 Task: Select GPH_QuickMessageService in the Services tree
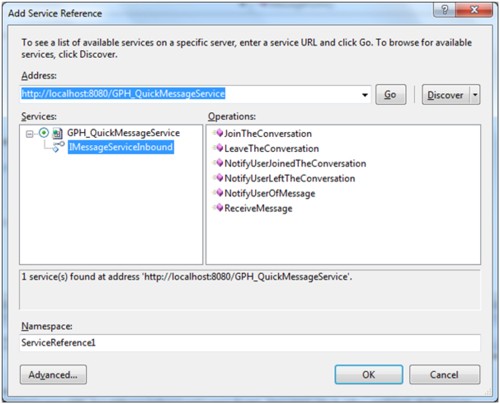point(123,133)
